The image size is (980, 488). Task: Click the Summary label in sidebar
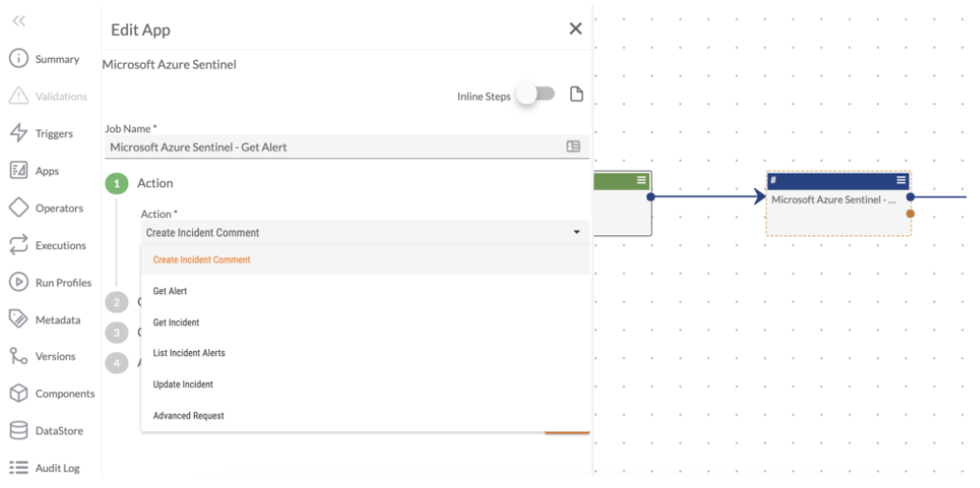(x=57, y=60)
